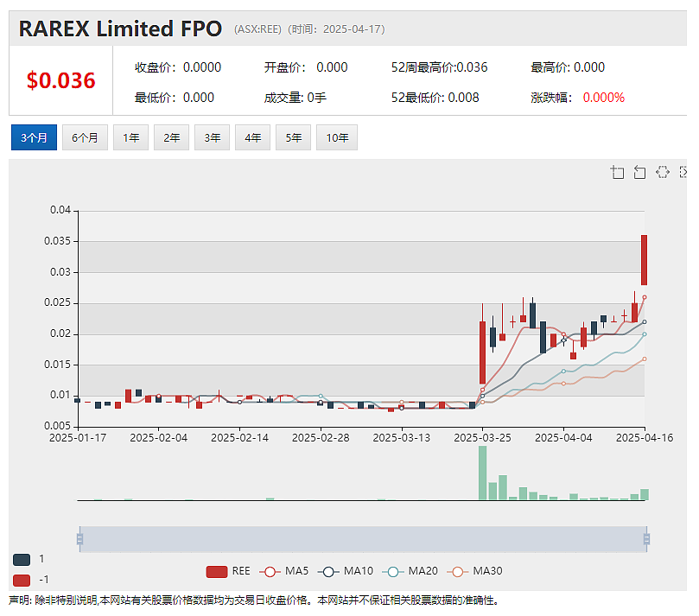This screenshot has height=616, width=699.
Task: Show the 10年 price history
Action: click(337, 137)
